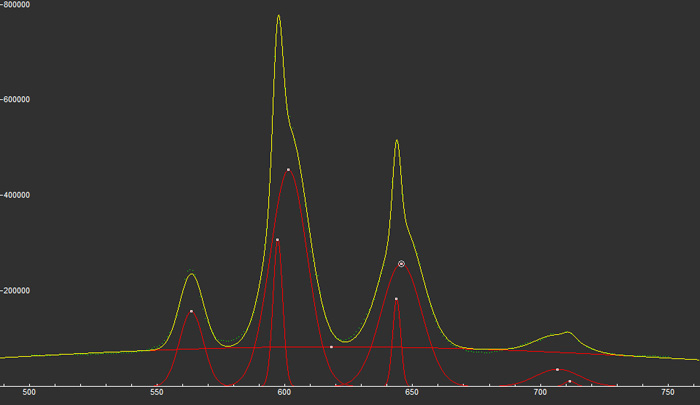
Task: Select the circled peak marker near 646
Action: [x=401, y=264]
